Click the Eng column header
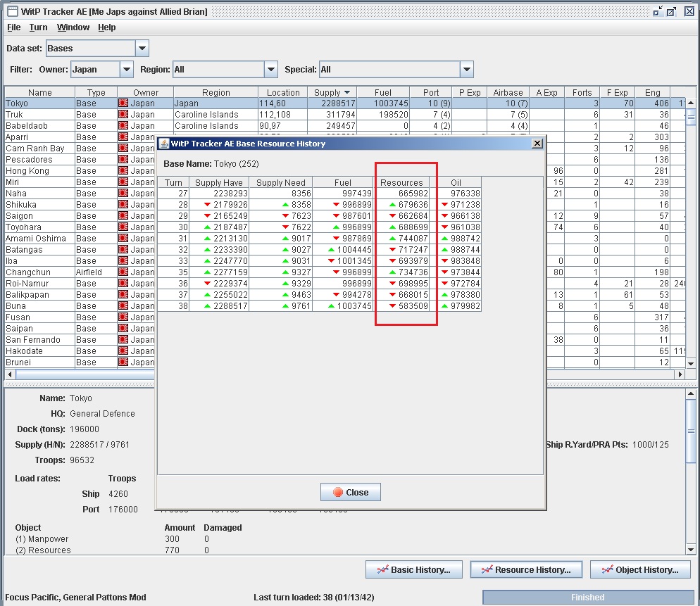This screenshot has width=700, height=606. pyautogui.click(x=652, y=92)
